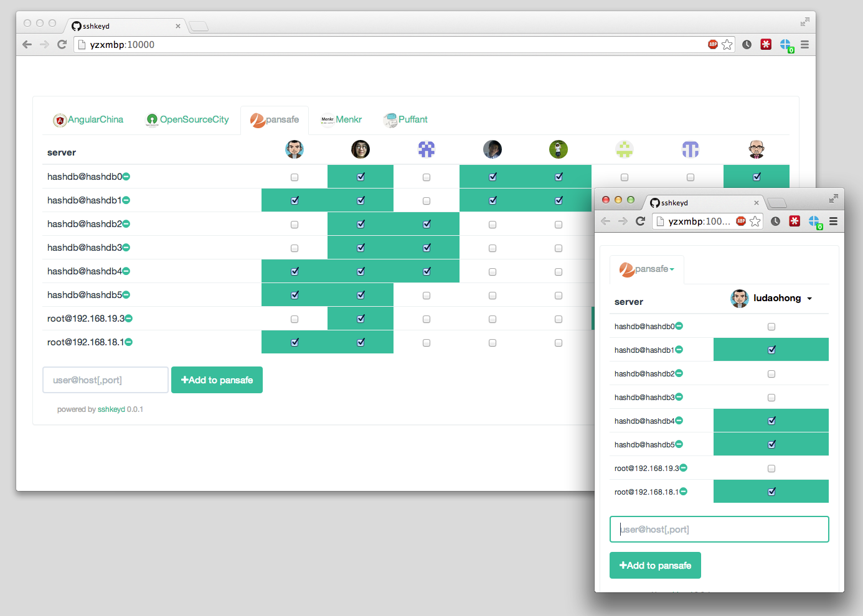Click Add to pansafe button in main window

pyautogui.click(x=217, y=380)
